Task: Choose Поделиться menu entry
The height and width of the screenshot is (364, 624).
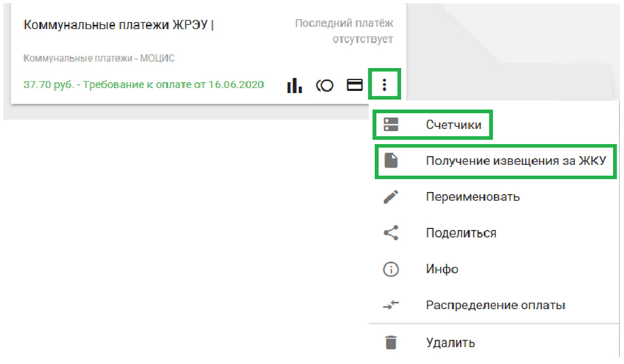Action: coord(461,233)
